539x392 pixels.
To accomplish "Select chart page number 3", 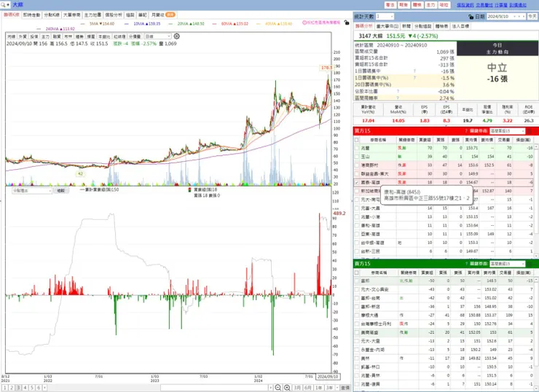I will (18, 388).
